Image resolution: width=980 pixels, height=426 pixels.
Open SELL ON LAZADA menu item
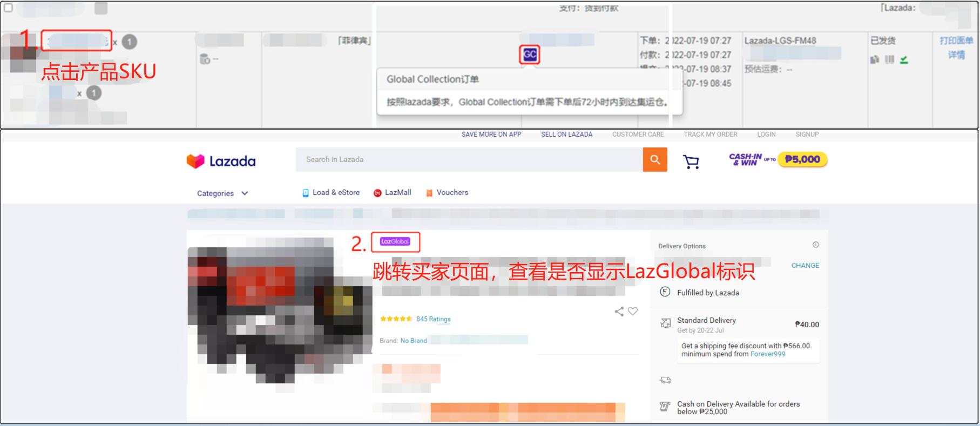tap(567, 134)
